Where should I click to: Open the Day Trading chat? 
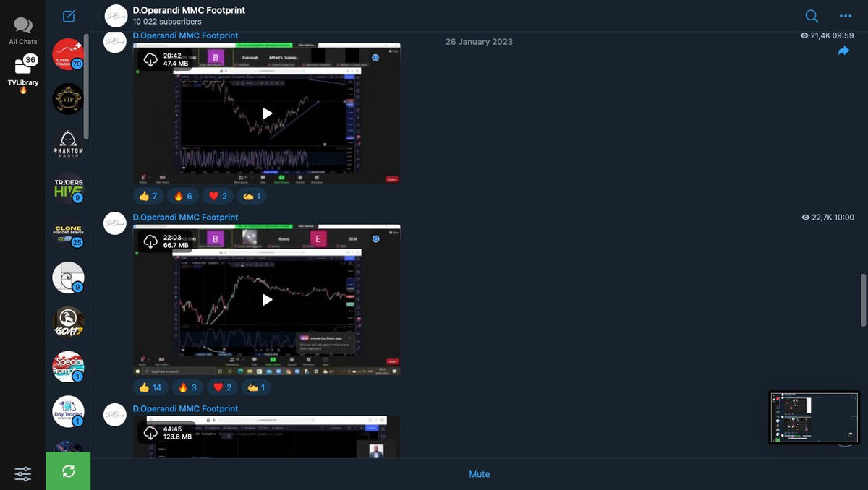pyautogui.click(x=68, y=411)
